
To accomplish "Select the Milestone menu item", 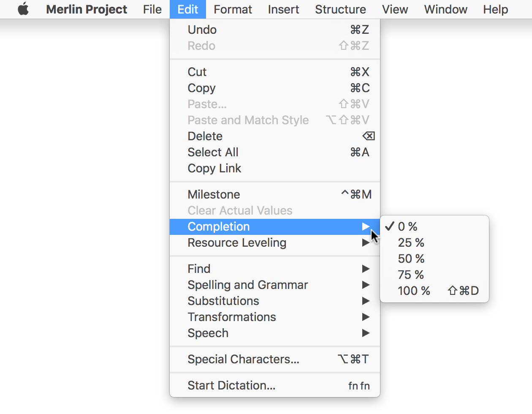I will pyautogui.click(x=275, y=194).
